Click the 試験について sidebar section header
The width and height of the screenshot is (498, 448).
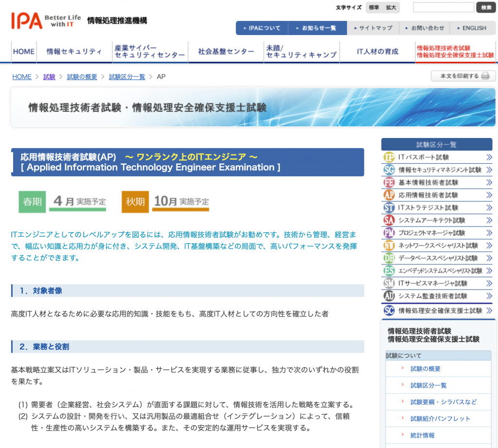[438, 355]
